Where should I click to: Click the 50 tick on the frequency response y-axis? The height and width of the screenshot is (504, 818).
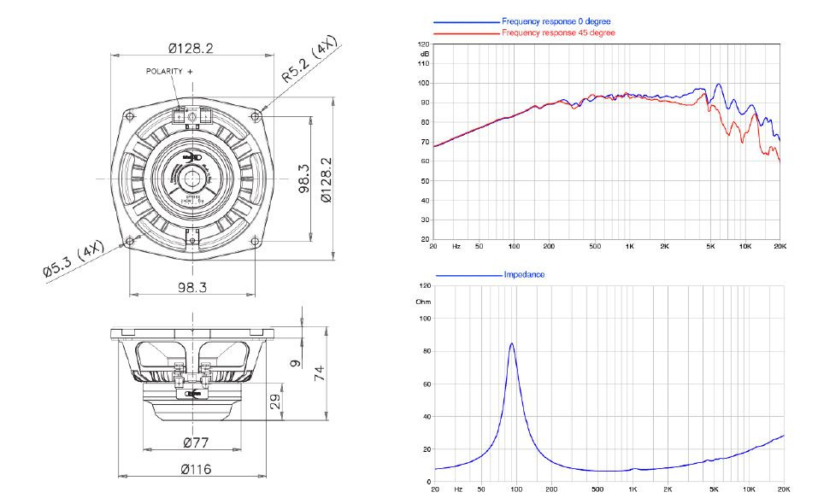(x=425, y=181)
